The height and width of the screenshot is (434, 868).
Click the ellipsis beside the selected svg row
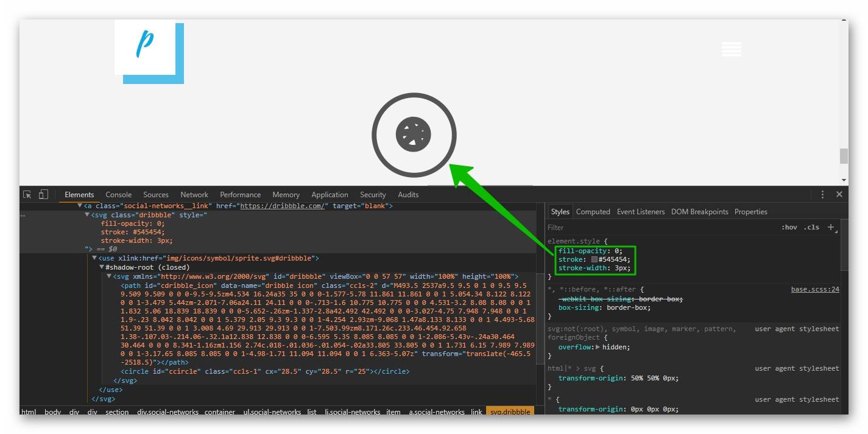pyautogui.click(x=23, y=215)
